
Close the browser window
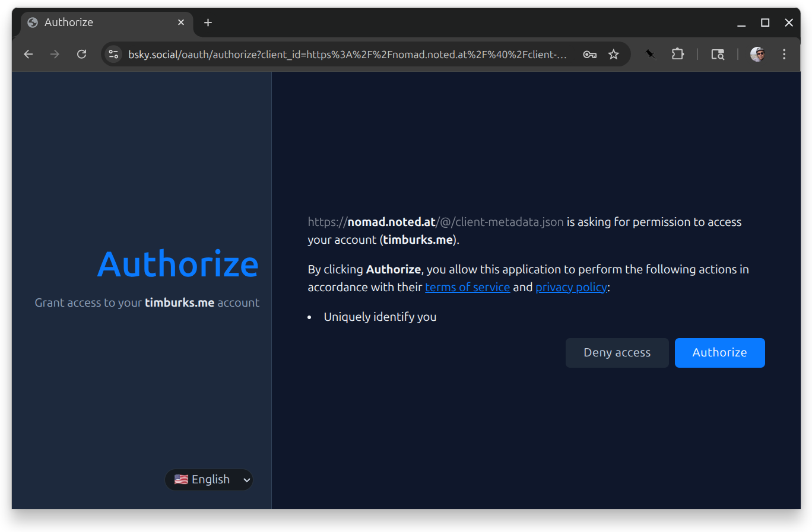click(x=789, y=23)
